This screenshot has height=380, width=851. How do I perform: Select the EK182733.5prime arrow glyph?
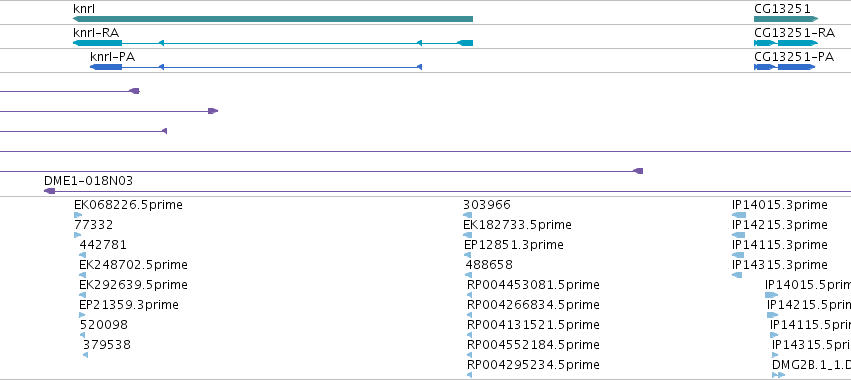(467, 235)
